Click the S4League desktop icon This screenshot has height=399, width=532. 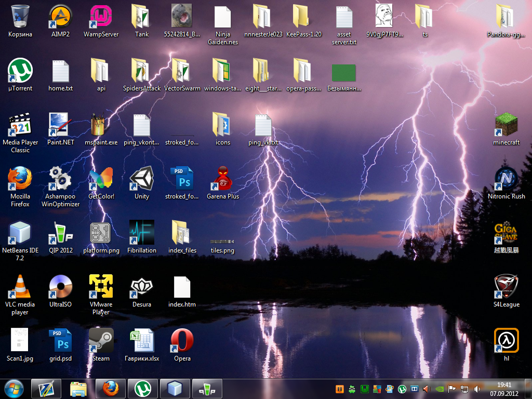point(506,287)
